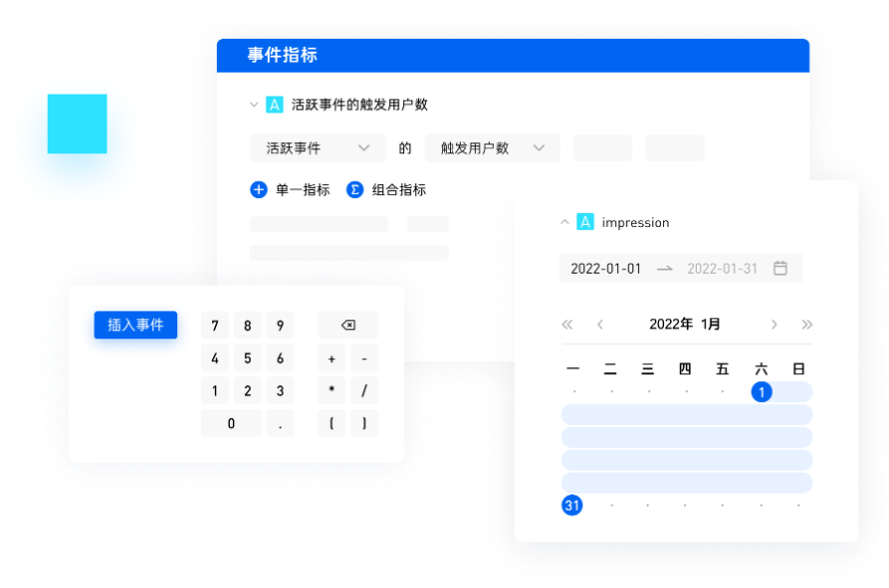The height and width of the screenshot is (588, 889).
Task: Select the 单一指标 plus icon
Action: 259,189
